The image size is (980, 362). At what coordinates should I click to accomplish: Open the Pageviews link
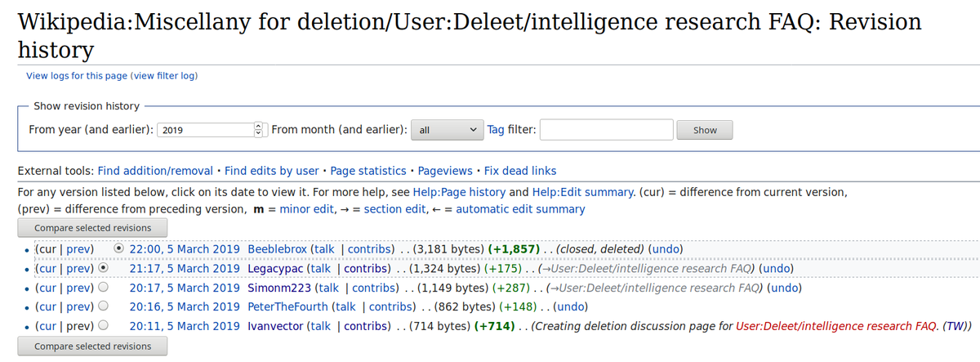445,171
